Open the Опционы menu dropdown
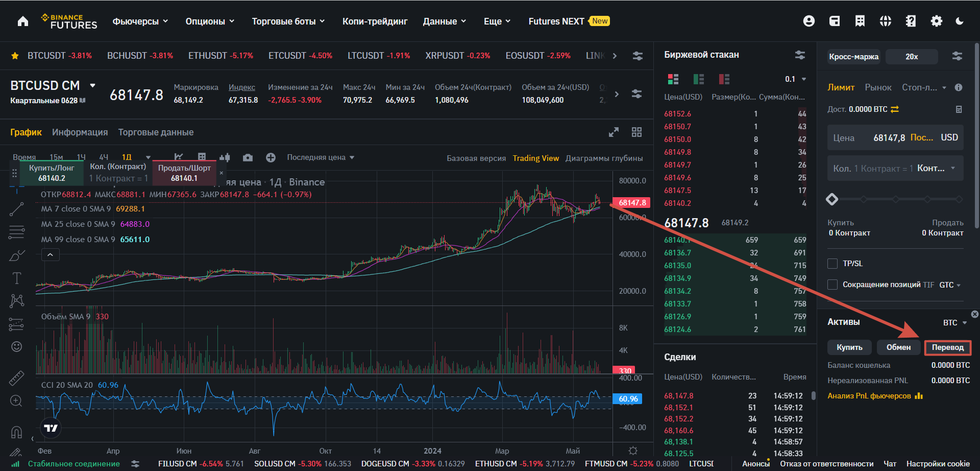This screenshot has height=471, width=980. [x=210, y=21]
